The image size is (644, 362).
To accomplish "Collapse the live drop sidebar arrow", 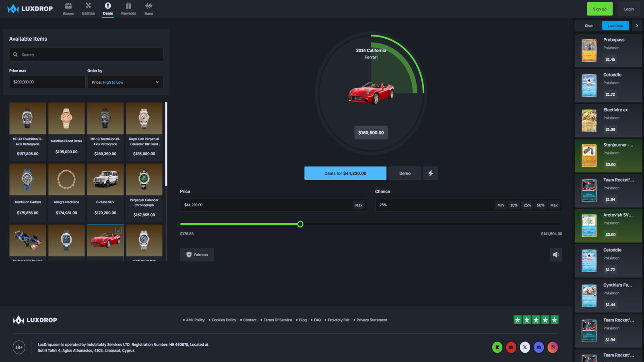I will pos(637,26).
